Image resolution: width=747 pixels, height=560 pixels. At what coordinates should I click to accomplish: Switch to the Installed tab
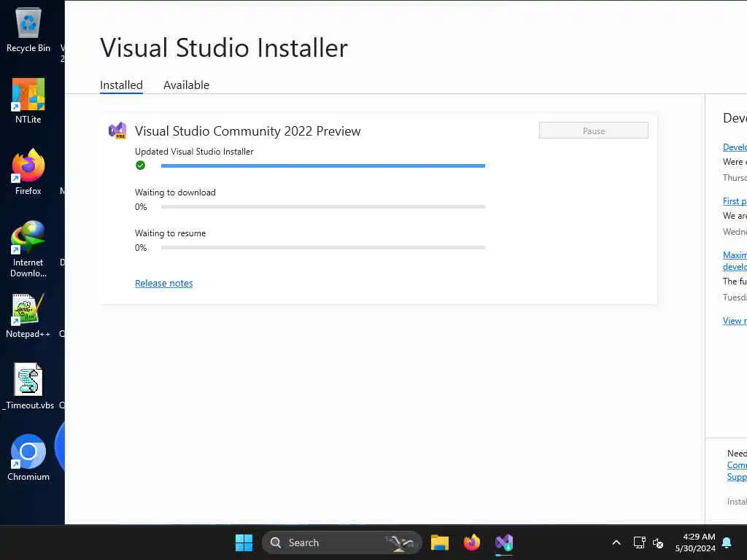pyautogui.click(x=121, y=85)
